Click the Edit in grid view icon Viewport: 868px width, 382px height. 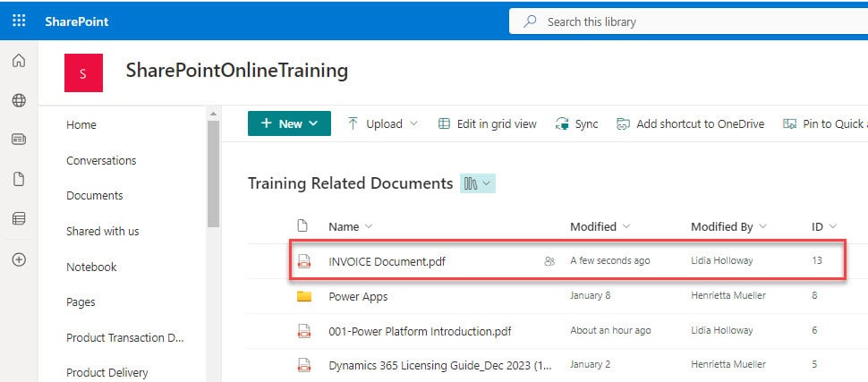pyautogui.click(x=444, y=123)
